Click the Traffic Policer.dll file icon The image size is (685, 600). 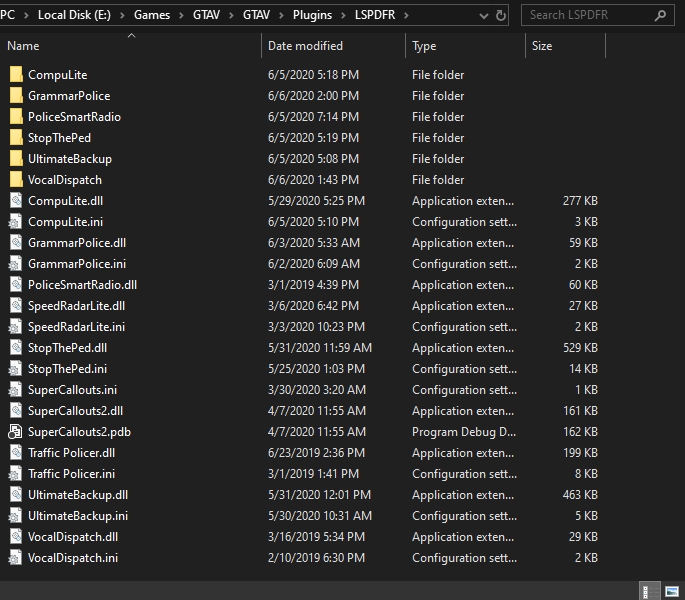[x=16, y=452]
